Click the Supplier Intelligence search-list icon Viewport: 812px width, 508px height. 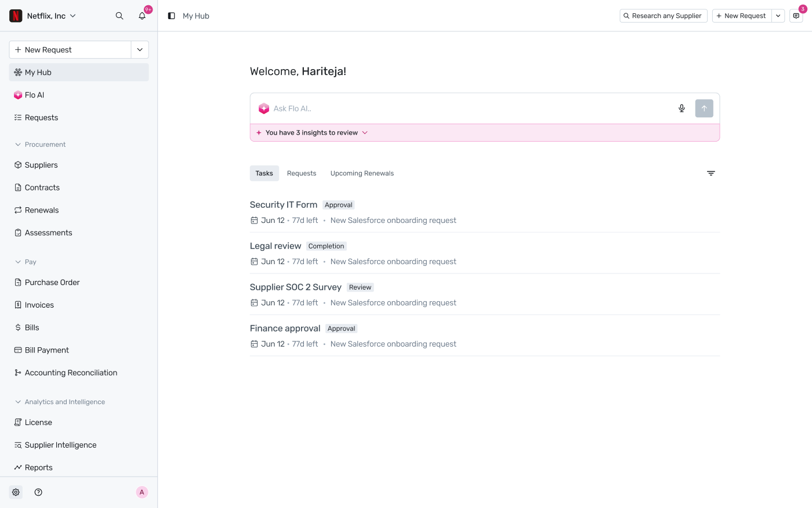click(18, 445)
